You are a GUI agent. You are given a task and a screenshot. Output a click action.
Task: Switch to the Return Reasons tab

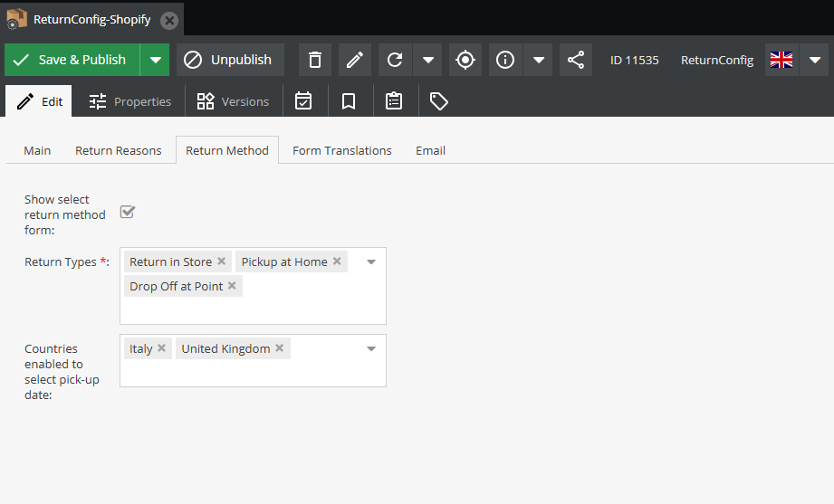[118, 150]
